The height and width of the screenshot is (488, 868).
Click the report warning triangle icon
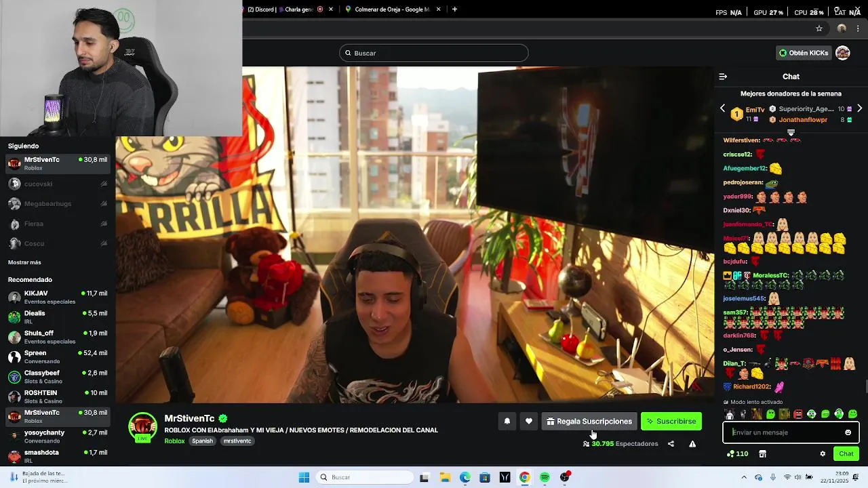pyautogui.click(x=692, y=444)
